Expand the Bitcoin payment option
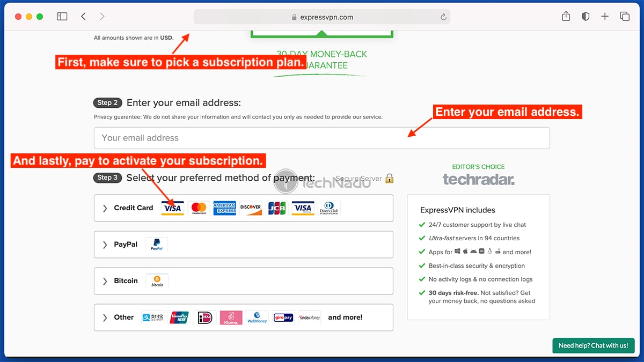 [244, 281]
